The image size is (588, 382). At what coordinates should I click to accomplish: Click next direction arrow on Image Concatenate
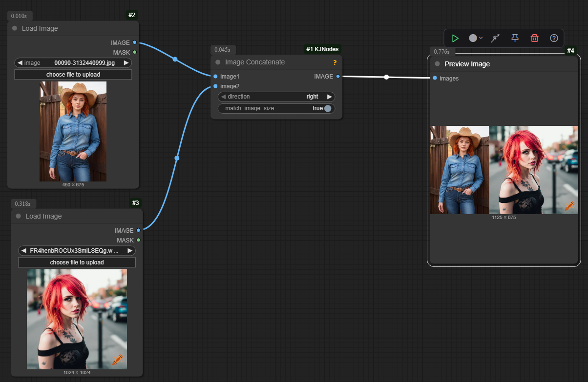point(330,97)
